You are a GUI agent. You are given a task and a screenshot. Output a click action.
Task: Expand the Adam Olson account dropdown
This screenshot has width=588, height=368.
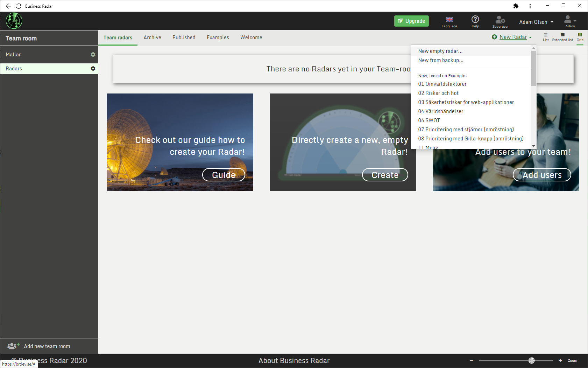tap(536, 22)
